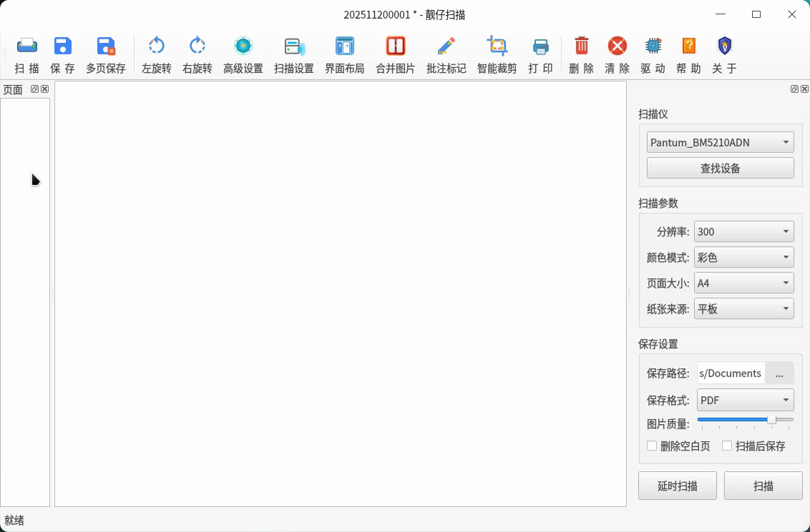Click the 查找设备 button
The image size is (810, 532).
pos(720,168)
